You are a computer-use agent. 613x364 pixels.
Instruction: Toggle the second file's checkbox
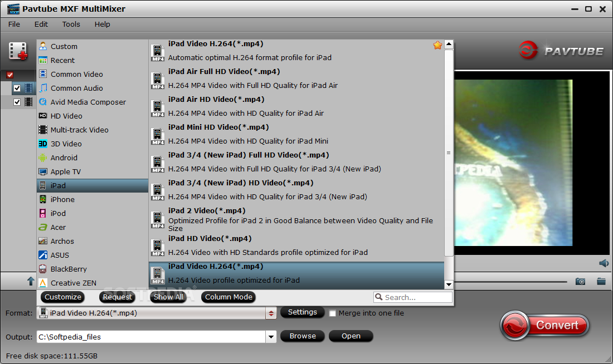coord(17,102)
